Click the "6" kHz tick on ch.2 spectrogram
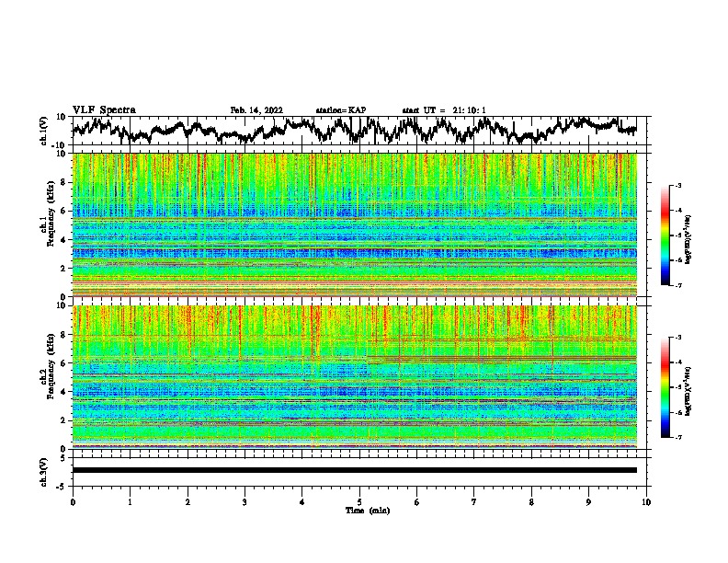The width and height of the screenshot is (728, 563). pyautogui.click(x=63, y=363)
